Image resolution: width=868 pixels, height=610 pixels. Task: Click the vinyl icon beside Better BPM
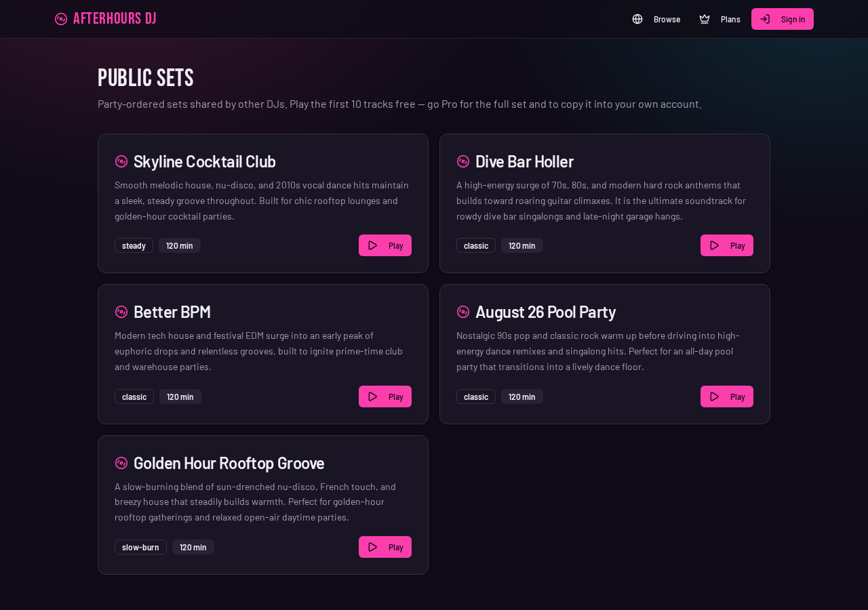point(121,312)
